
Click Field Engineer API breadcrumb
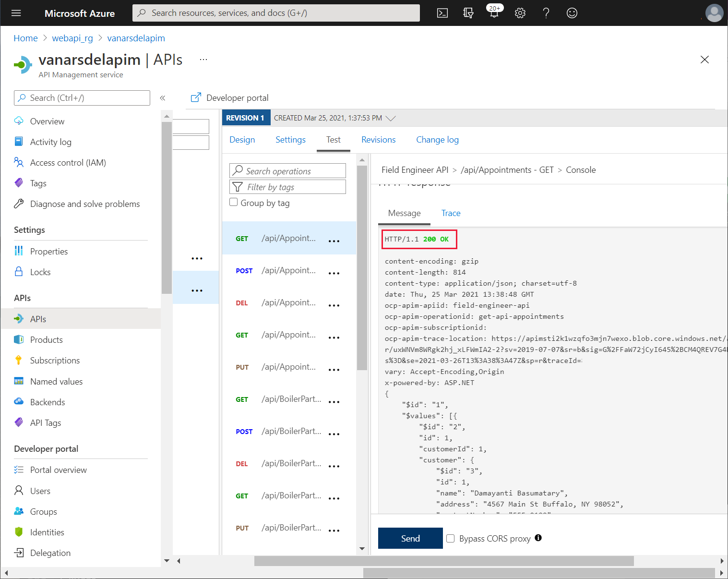415,170
